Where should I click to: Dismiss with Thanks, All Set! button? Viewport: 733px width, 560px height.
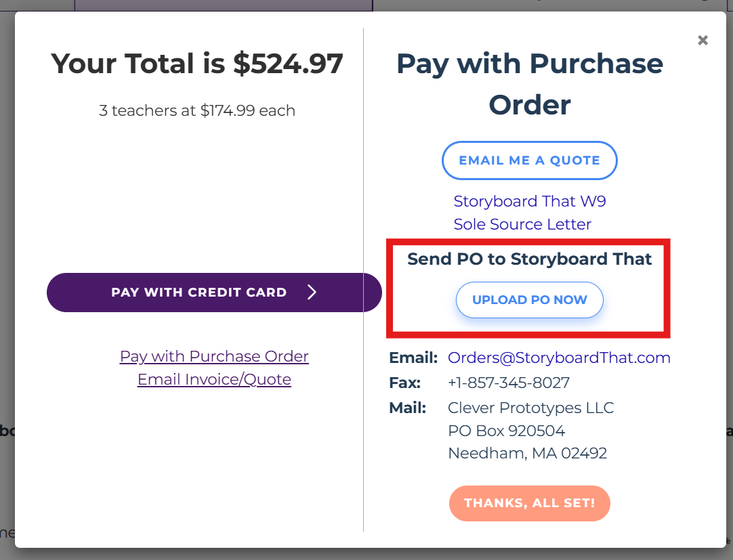click(529, 503)
